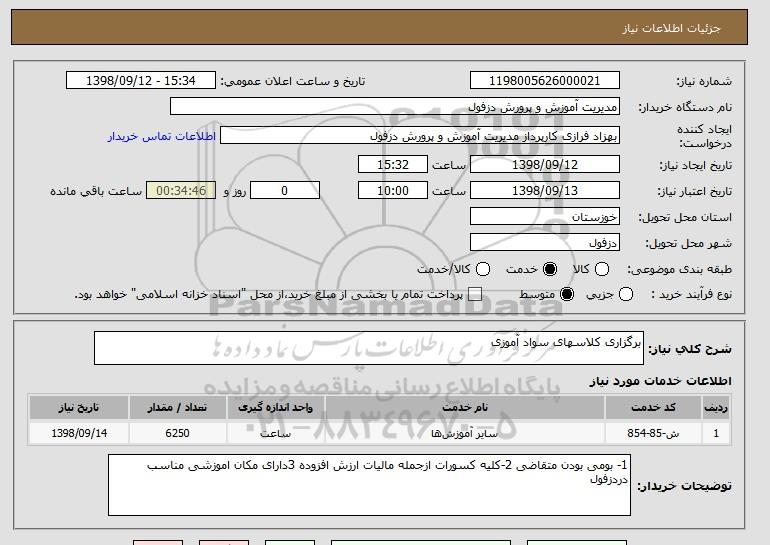770x545 pixels.
Task: Click the unit cell ساعت in table
Action: [x=275, y=433]
